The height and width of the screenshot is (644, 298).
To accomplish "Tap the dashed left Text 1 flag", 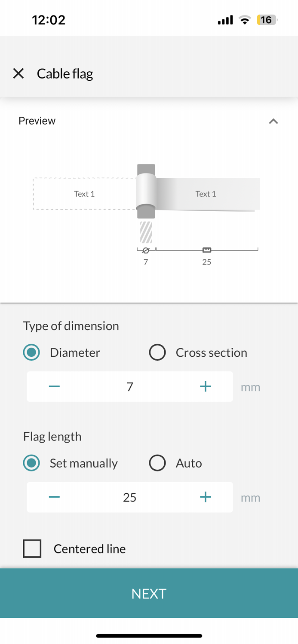I will [x=84, y=194].
